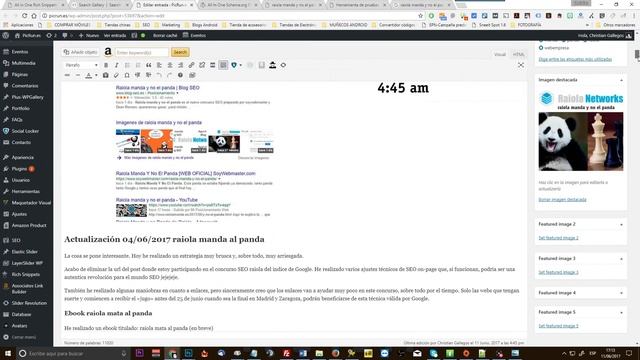This screenshot has width=640, height=360.
Task: Clear formatting with the eraser icon
Action: point(116,76)
